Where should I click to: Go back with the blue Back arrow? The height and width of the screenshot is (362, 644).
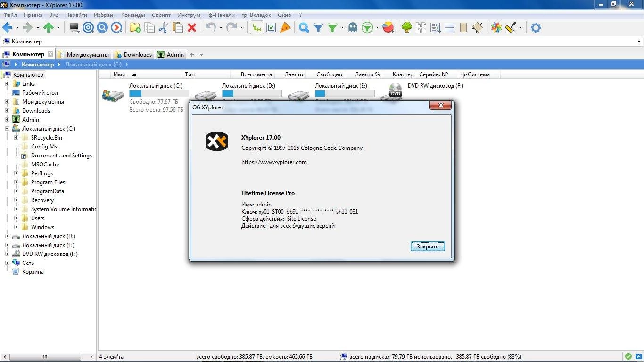7,28
